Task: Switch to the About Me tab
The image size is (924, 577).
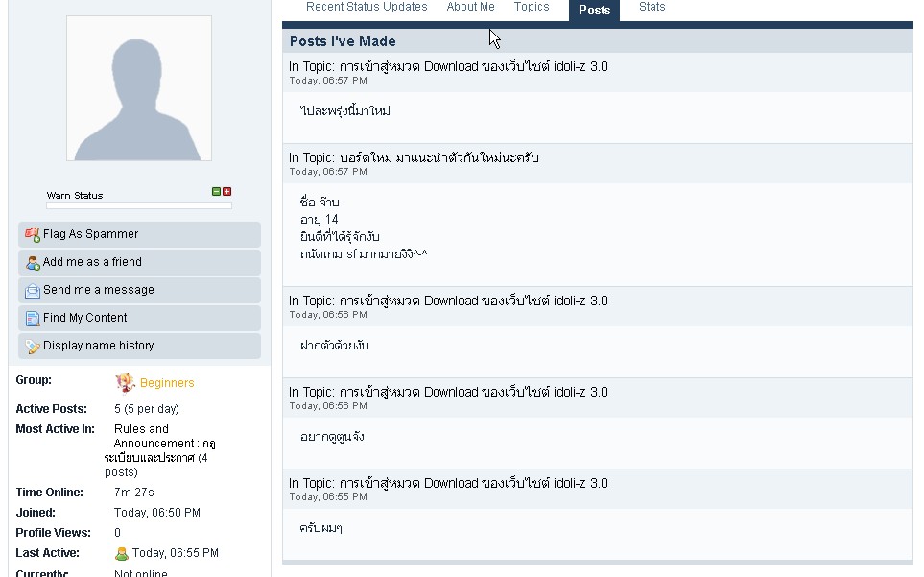Action: [470, 7]
